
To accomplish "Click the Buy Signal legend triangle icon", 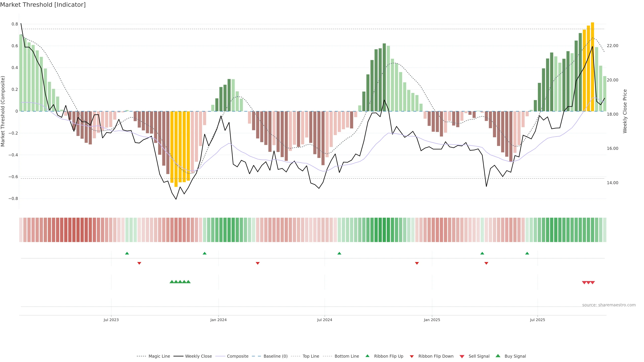I will pos(498,356).
